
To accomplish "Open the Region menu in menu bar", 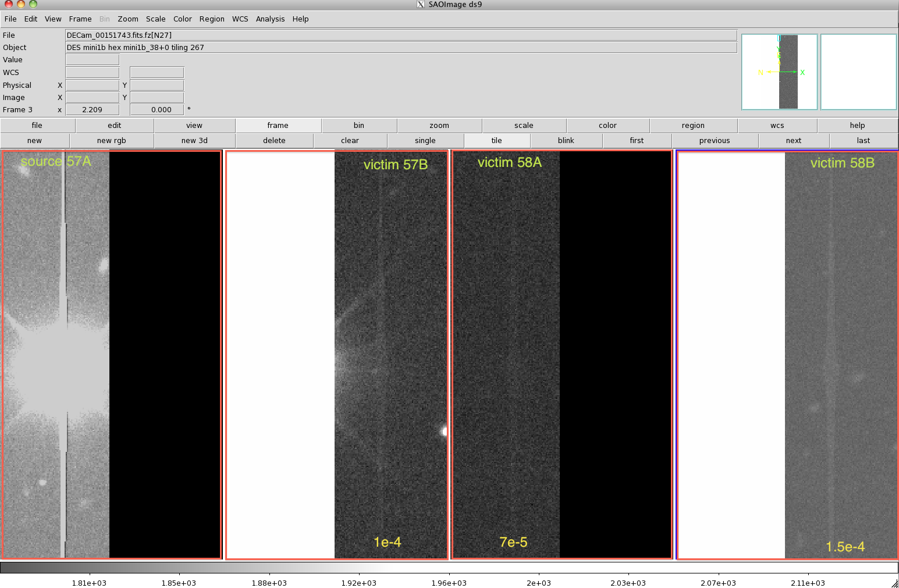I will [x=212, y=19].
